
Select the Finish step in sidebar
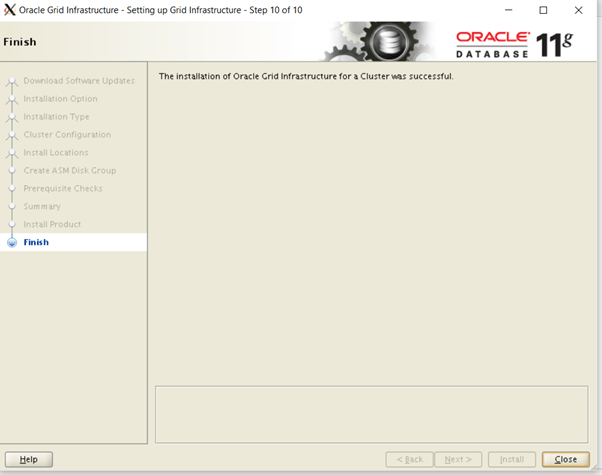(36, 242)
